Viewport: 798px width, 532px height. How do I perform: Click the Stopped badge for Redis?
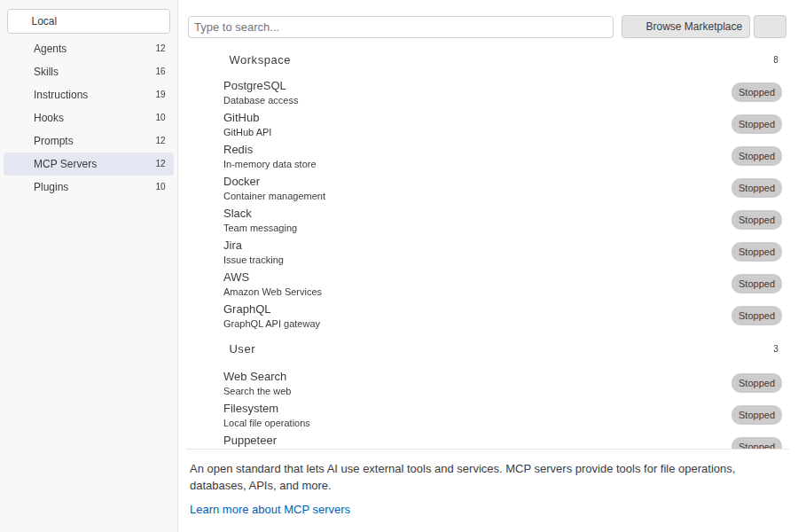click(x=756, y=156)
